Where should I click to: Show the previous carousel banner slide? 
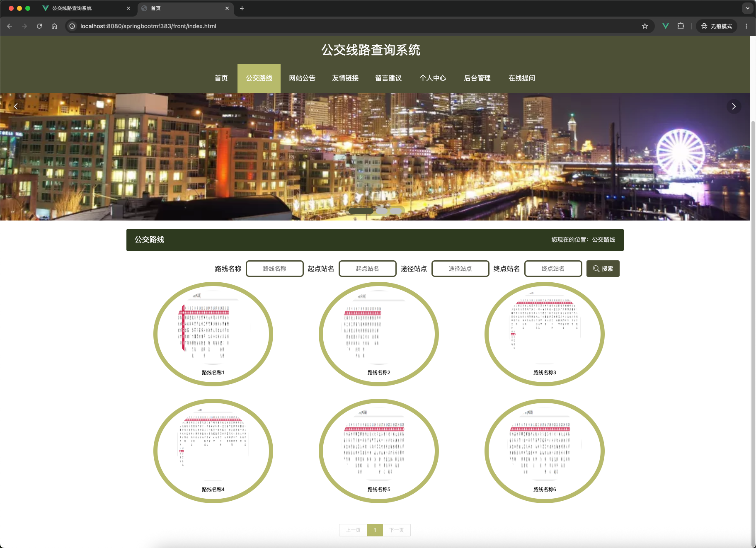(16, 107)
